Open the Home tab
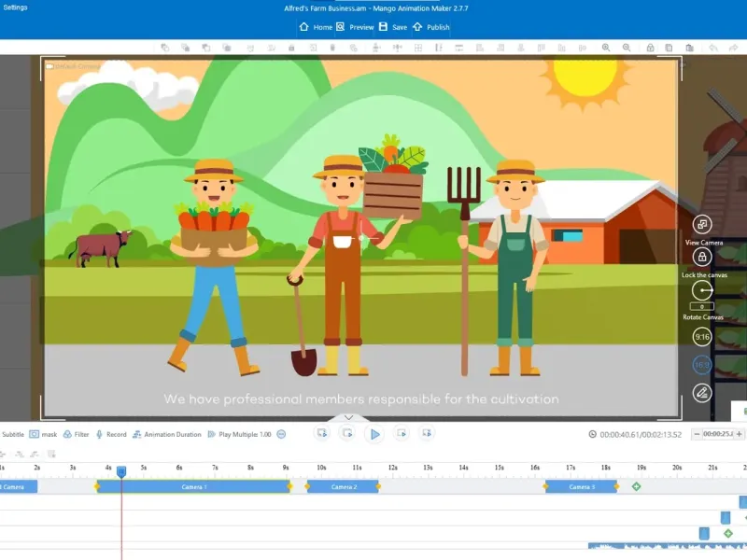The height and width of the screenshot is (560, 747). pos(316,27)
